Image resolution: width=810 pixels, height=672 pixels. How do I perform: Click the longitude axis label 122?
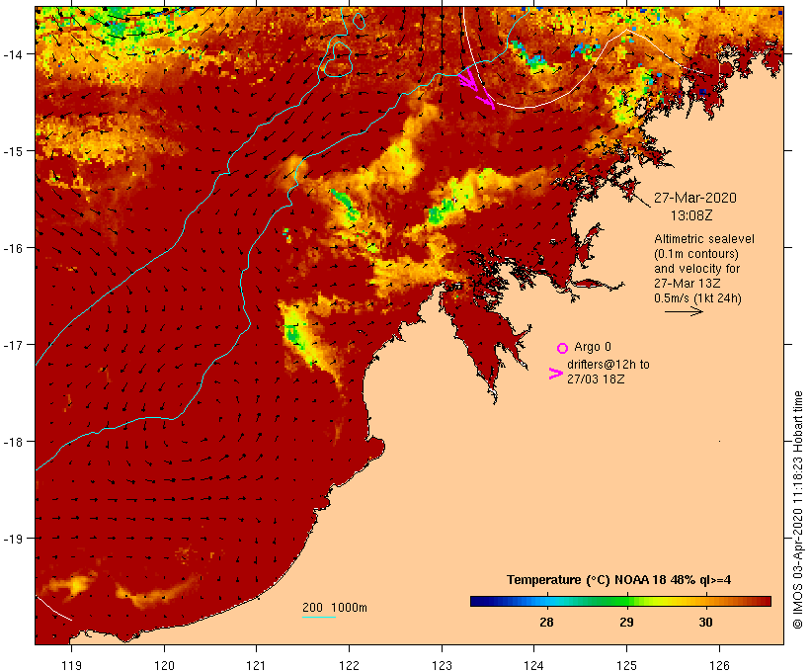pyautogui.click(x=349, y=665)
